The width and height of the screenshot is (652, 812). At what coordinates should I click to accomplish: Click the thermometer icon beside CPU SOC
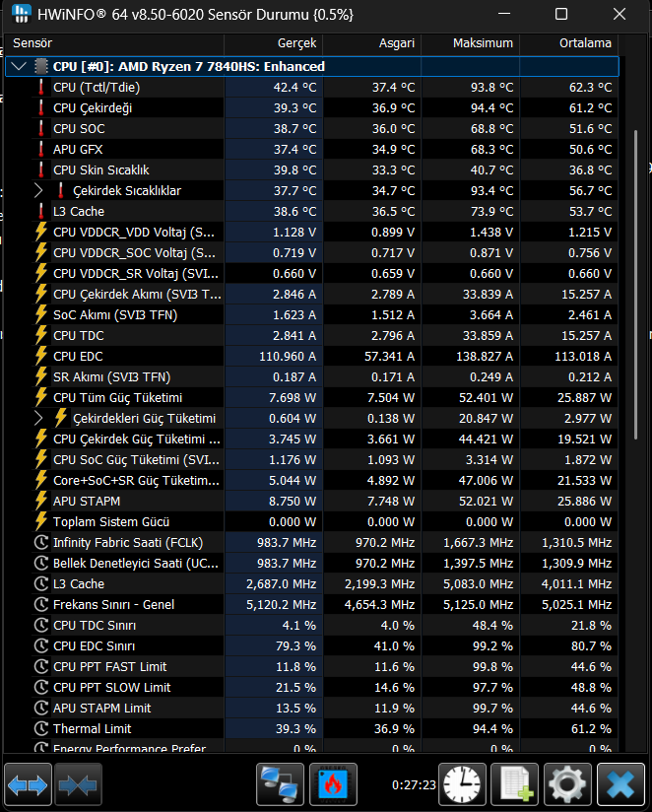click(41, 128)
